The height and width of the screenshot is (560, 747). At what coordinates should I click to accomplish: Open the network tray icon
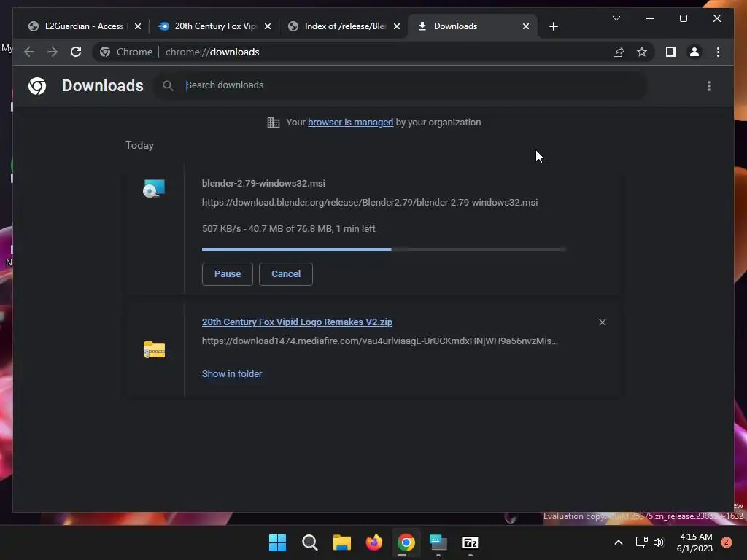point(641,542)
